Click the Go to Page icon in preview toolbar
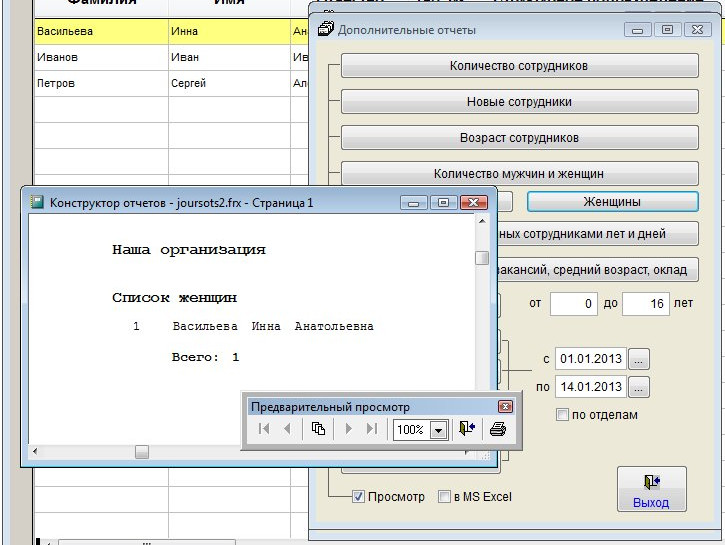This screenshot has height=545, width=725. (318, 429)
